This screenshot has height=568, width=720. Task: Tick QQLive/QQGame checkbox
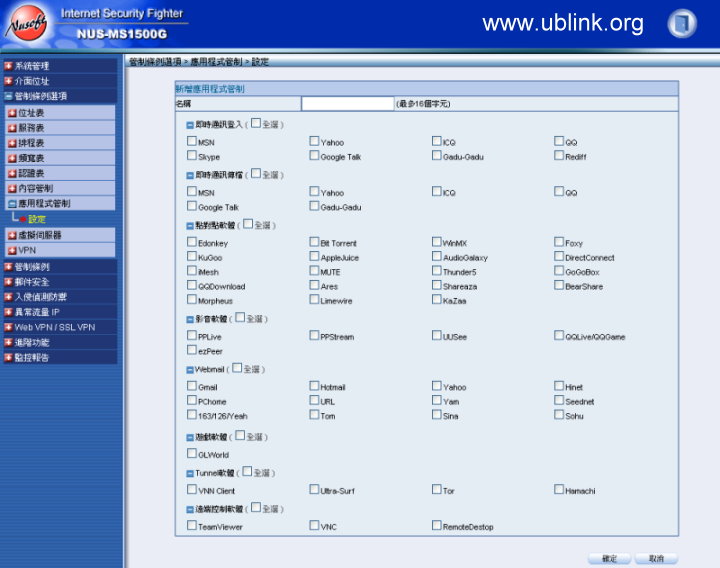tap(559, 335)
